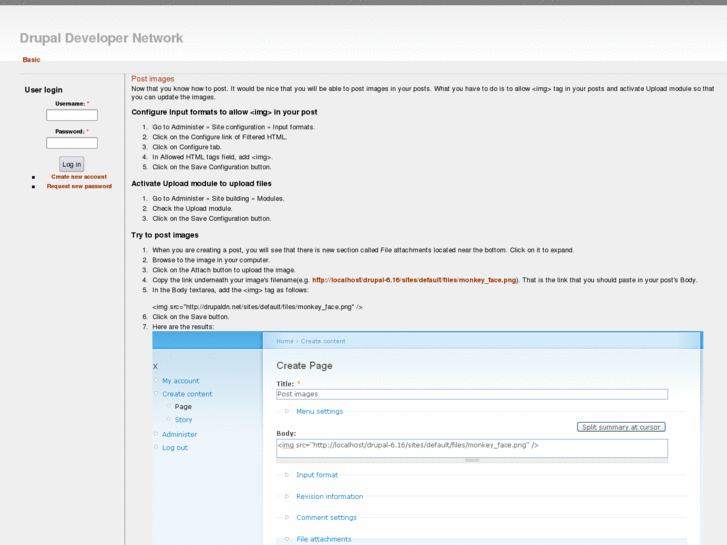727x545 pixels.
Task: Open the Create new account link
Action: pos(79,177)
